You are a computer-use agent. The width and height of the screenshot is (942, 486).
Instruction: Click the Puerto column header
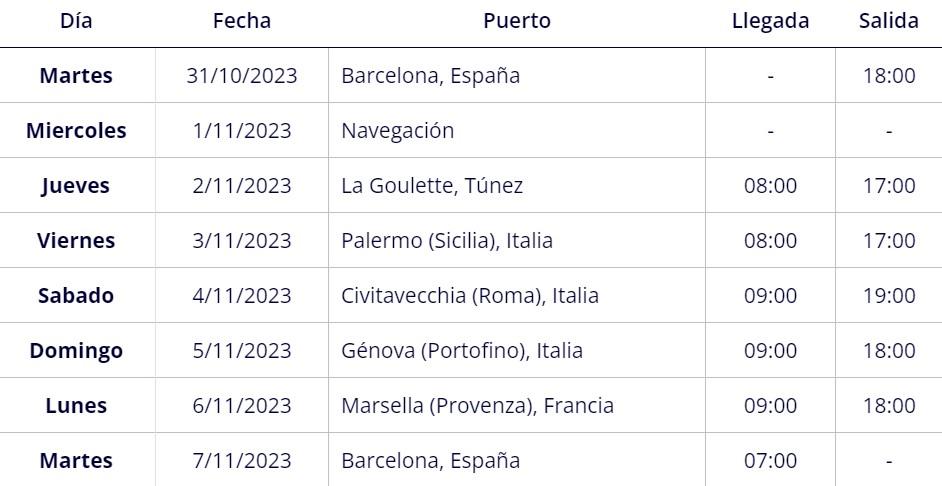point(517,21)
